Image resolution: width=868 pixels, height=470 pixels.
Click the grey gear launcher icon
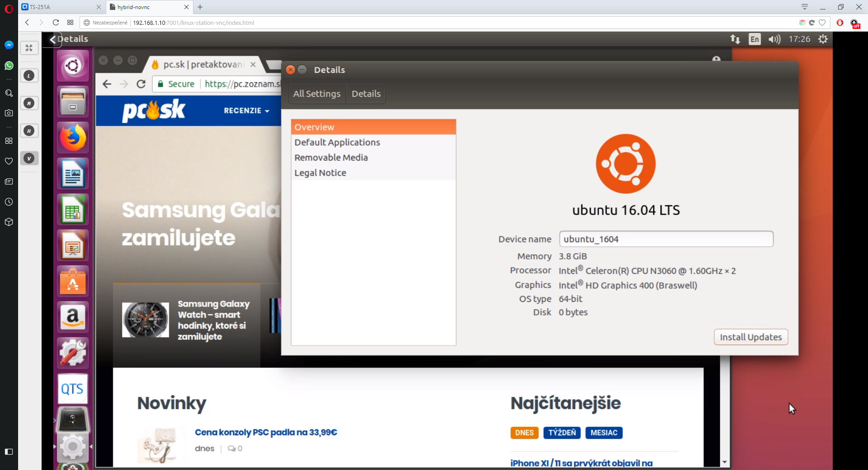click(x=73, y=446)
